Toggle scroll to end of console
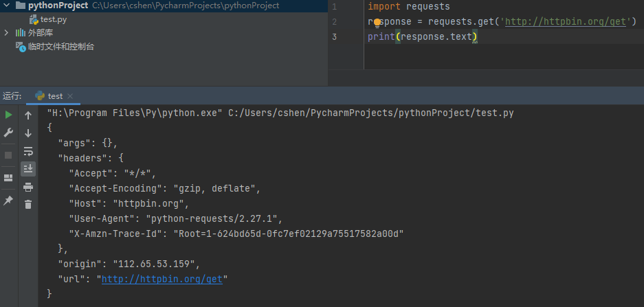 (x=28, y=169)
